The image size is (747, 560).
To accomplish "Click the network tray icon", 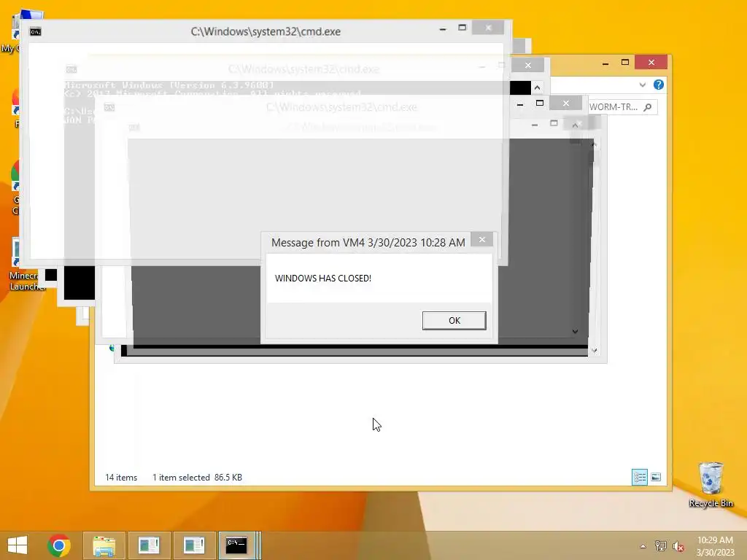I will (661, 546).
